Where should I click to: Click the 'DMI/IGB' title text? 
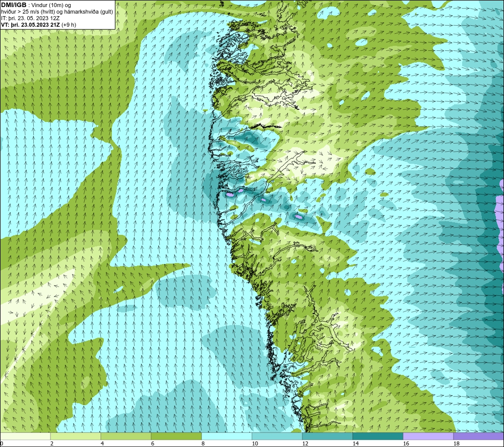[x=14, y=5]
